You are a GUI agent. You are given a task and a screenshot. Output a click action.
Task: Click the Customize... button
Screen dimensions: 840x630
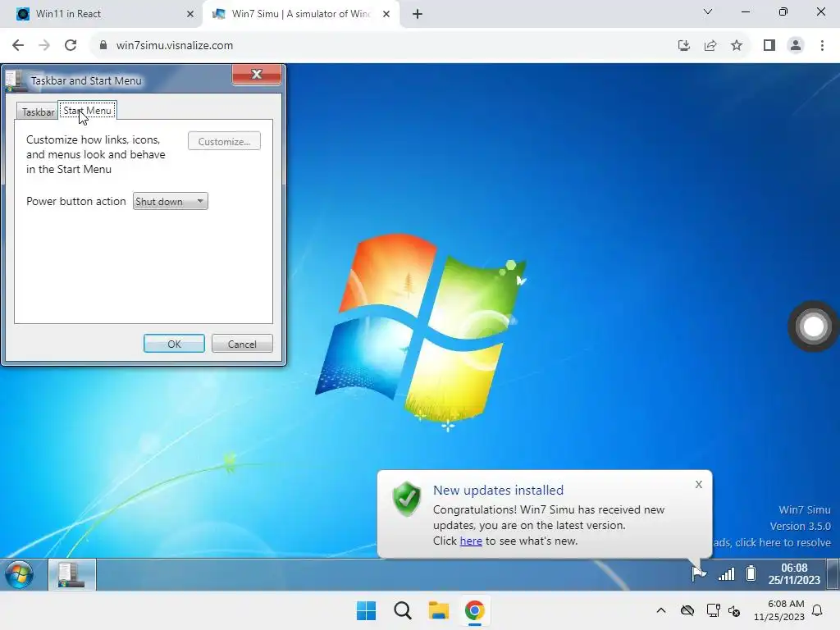coord(225,141)
